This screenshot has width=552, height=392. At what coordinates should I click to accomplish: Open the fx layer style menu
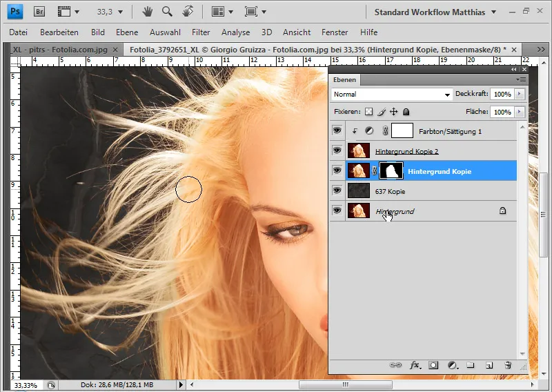tap(415, 365)
